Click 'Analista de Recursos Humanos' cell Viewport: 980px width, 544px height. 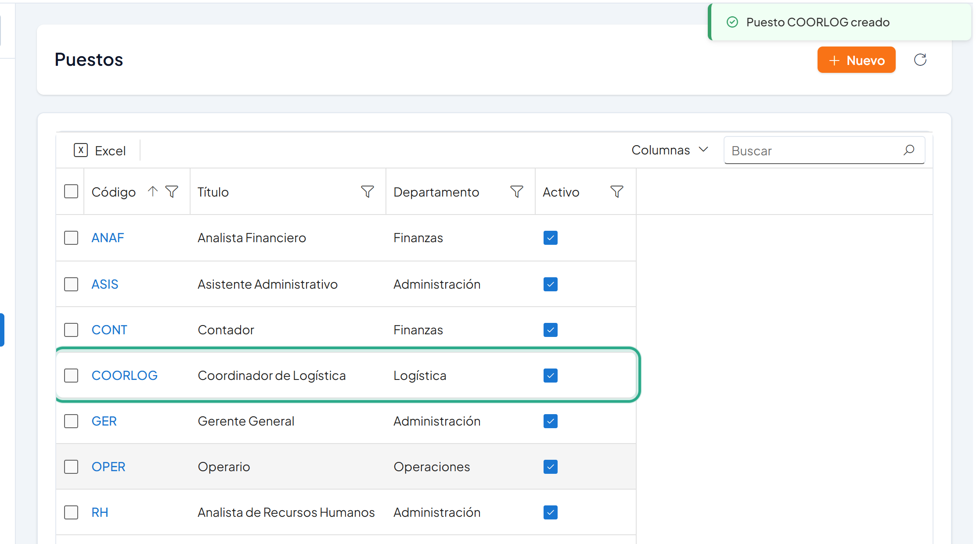(x=286, y=512)
